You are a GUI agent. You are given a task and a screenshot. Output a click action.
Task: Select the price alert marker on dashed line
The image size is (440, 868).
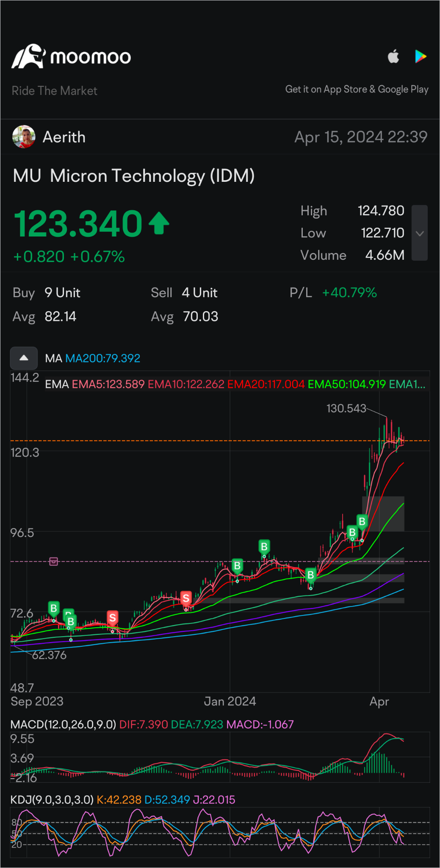(53, 561)
